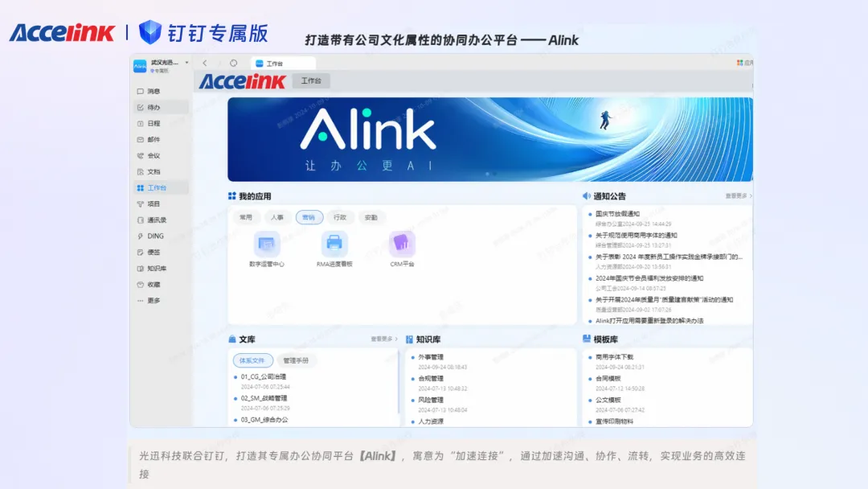Open the 2024 年度新员工 commendation notice
The image size is (868, 489).
tap(669, 257)
